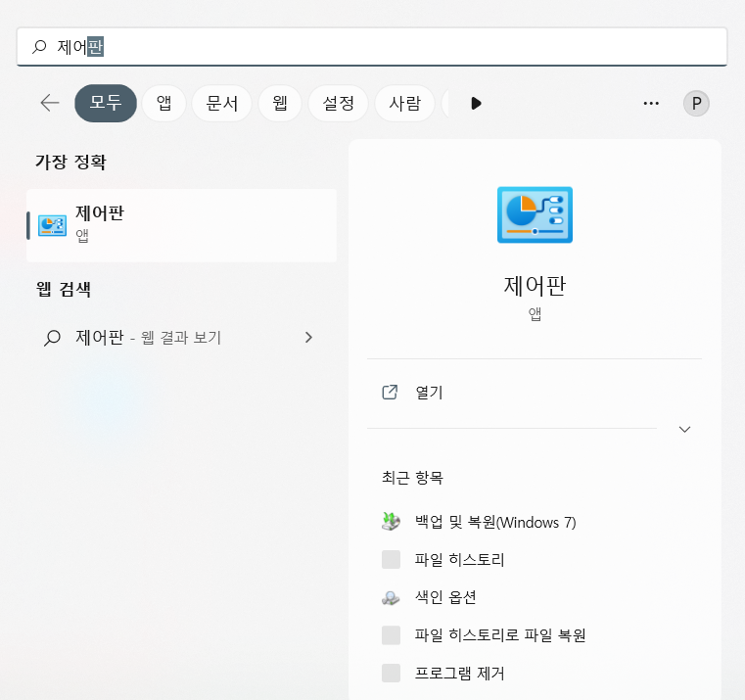Viewport: 745px width, 700px height.
Task: Switch to the 웹 filter tab
Action: click(280, 103)
